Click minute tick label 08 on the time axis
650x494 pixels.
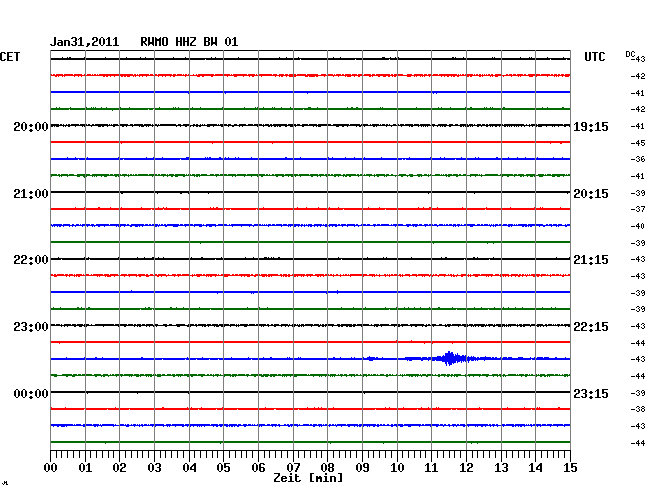click(x=327, y=468)
